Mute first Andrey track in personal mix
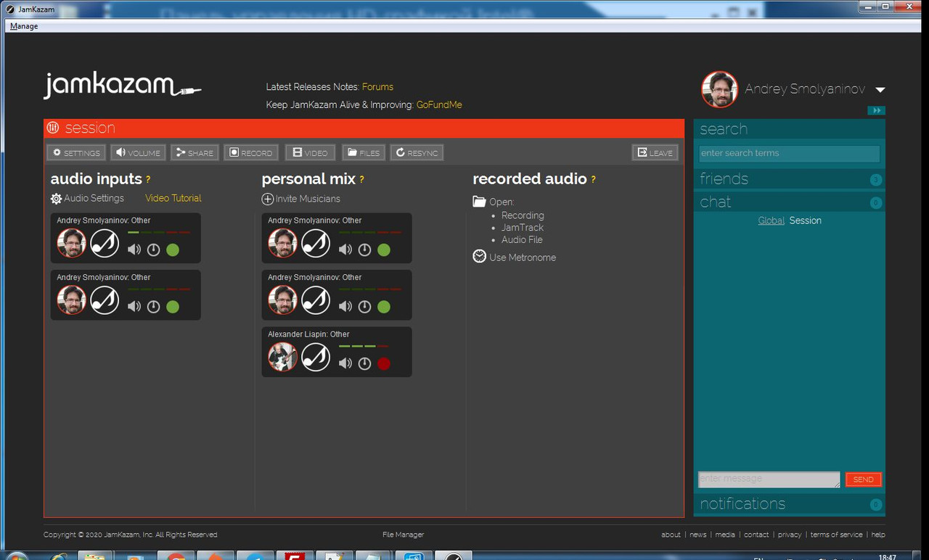929x560 pixels. [x=345, y=250]
